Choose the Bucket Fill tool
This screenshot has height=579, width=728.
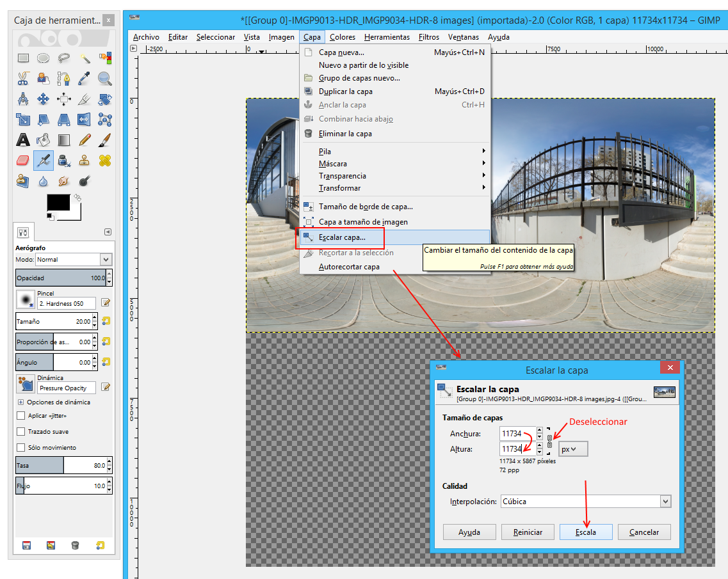tap(44, 139)
